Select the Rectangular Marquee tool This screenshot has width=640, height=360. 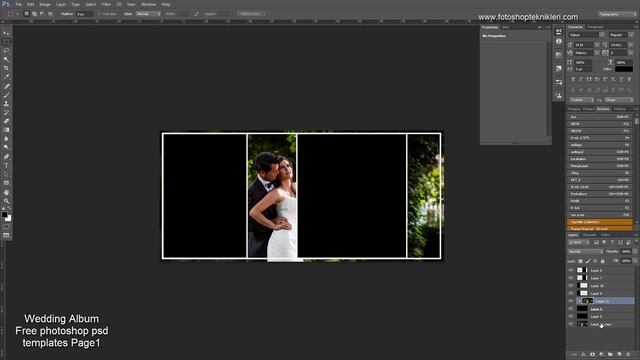6,42
